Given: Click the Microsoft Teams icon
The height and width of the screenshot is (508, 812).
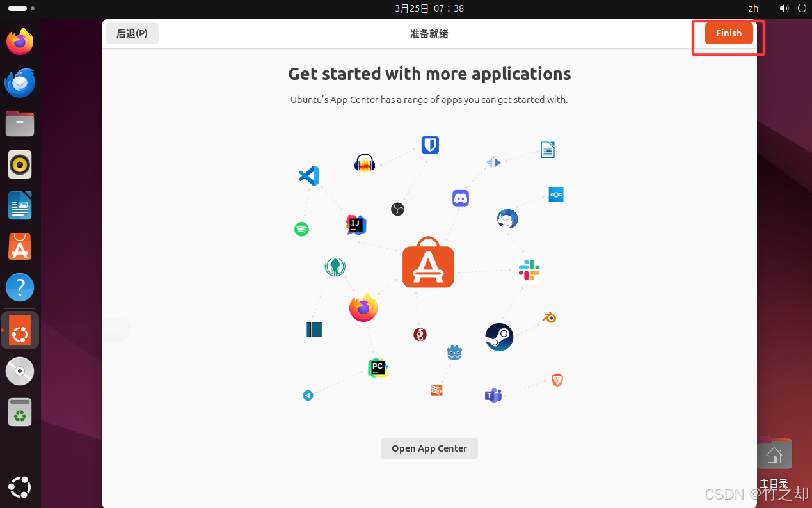Looking at the screenshot, I should tap(493, 395).
